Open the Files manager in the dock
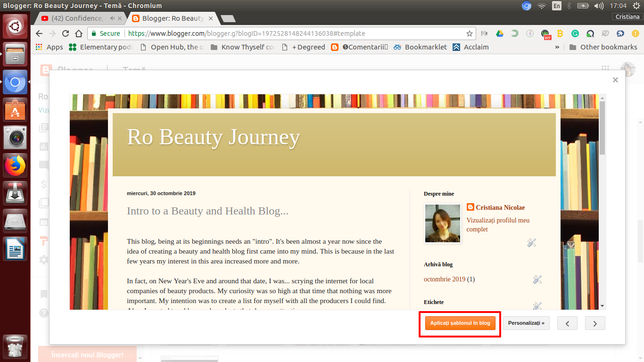The height and width of the screenshot is (362, 644). click(x=15, y=54)
